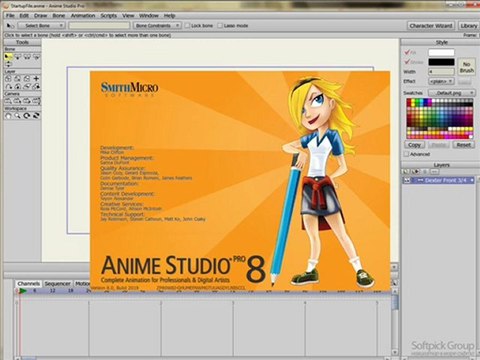Image resolution: width=480 pixels, height=360 pixels.
Task: Enable the Lock bone checkbox
Action: click(x=187, y=25)
